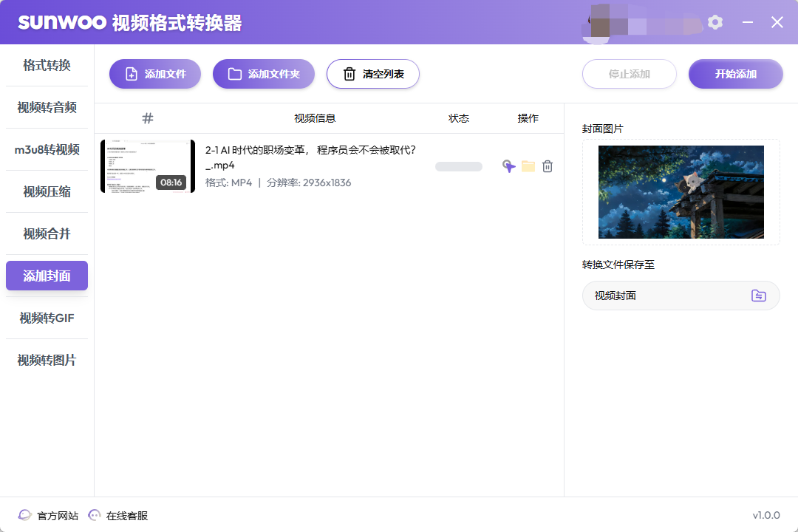Click the 封面图片 label
Image resolution: width=798 pixels, height=532 pixels.
pos(603,129)
